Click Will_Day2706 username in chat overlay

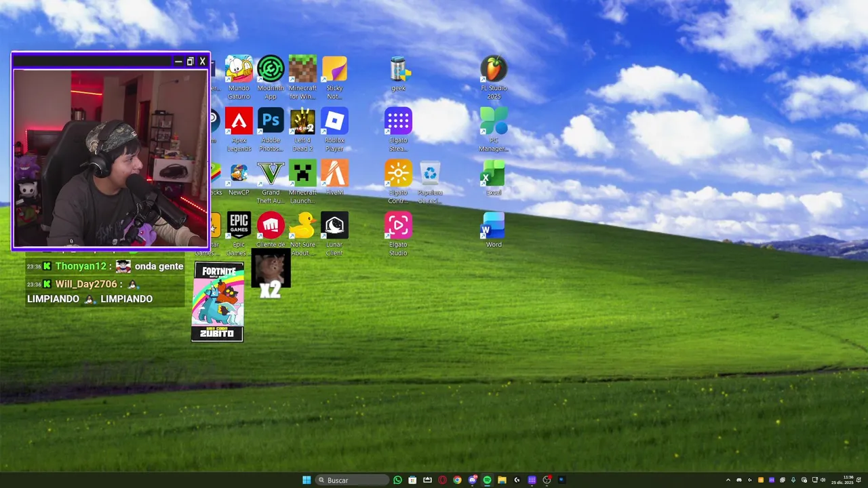pyautogui.click(x=87, y=284)
